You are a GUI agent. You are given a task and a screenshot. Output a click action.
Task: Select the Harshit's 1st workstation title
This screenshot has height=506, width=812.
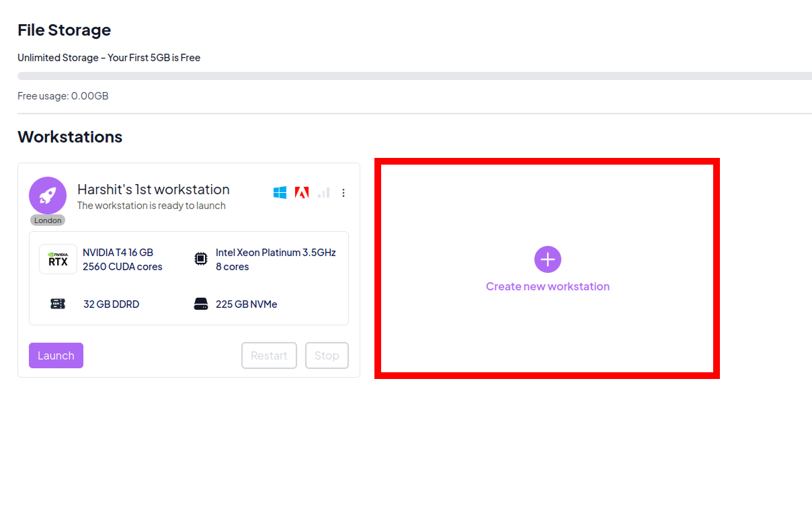pyautogui.click(x=153, y=189)
